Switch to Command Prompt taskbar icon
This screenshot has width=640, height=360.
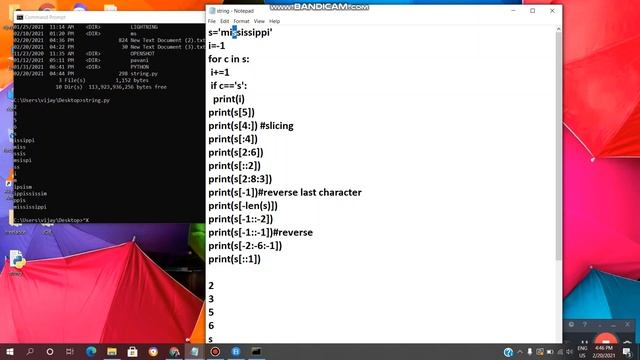point(256,351)
